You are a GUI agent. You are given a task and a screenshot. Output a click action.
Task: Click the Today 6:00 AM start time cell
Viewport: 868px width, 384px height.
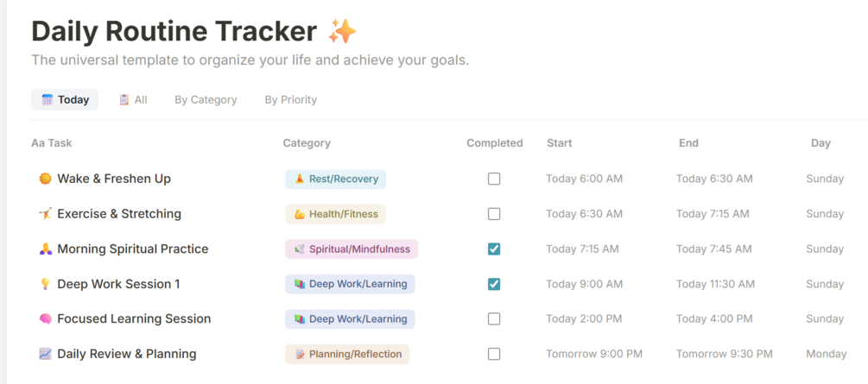pyautogui.click(x=584, y=179)
